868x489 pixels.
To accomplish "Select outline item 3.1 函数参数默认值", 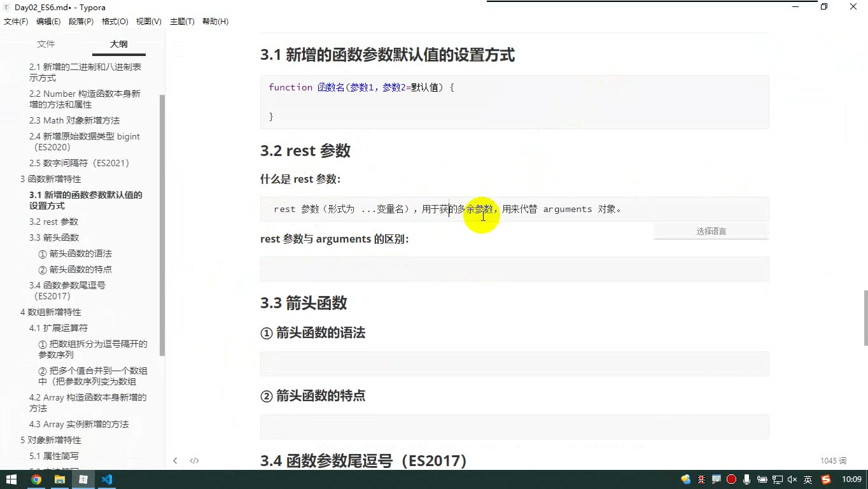I will tap(86, 201).
